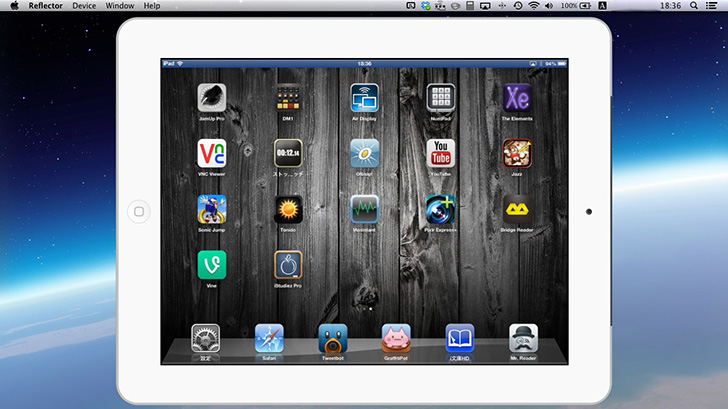Open Tweetbot from the dock
The height and width of the screenshot is (409, 728).
(332, 338)
